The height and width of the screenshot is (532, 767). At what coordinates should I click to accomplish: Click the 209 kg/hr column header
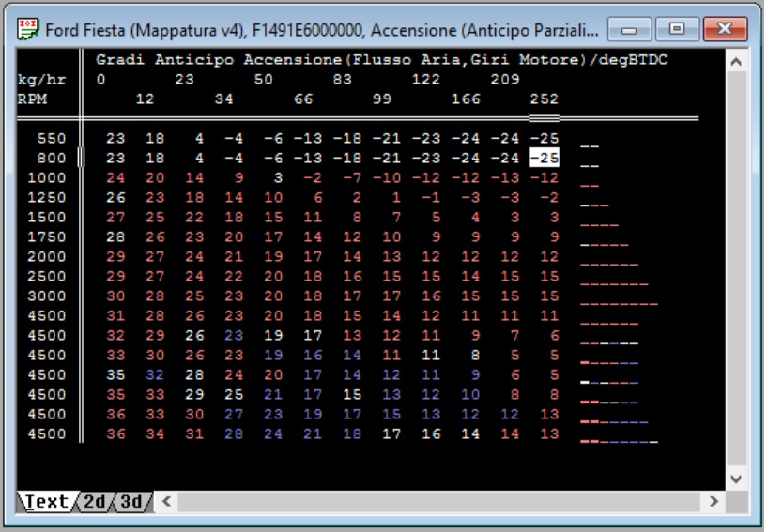(x=505, y=79)
